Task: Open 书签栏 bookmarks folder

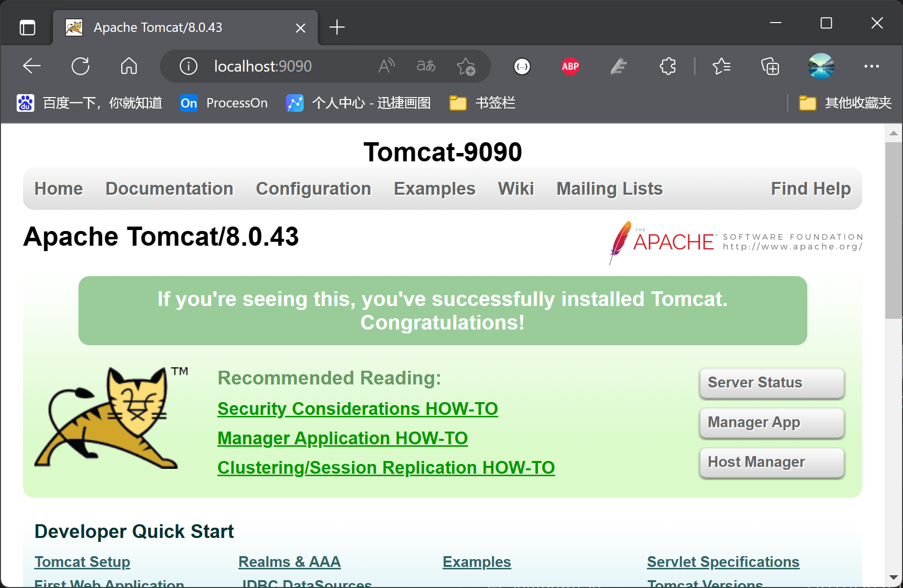Action: click(483, 103)
